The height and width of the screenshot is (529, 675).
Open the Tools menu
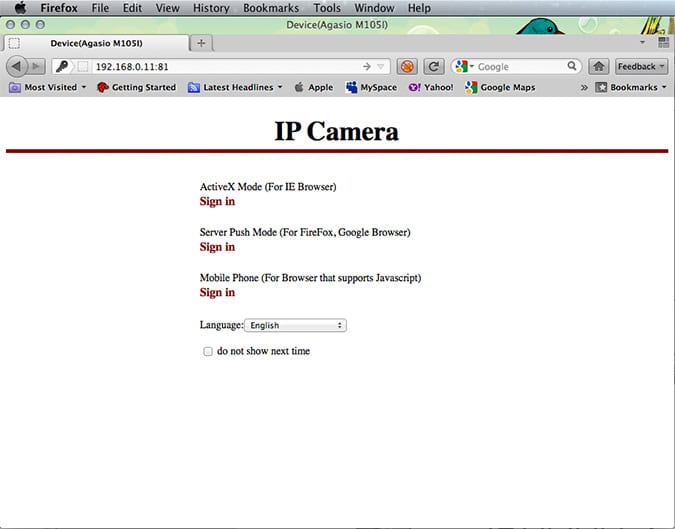click(327, 8)
